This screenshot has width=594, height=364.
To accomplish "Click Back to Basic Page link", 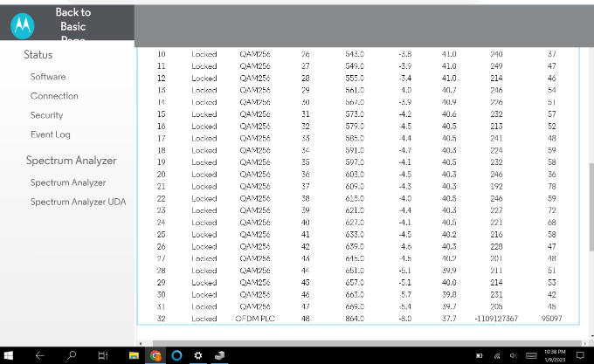I will 73,26.
